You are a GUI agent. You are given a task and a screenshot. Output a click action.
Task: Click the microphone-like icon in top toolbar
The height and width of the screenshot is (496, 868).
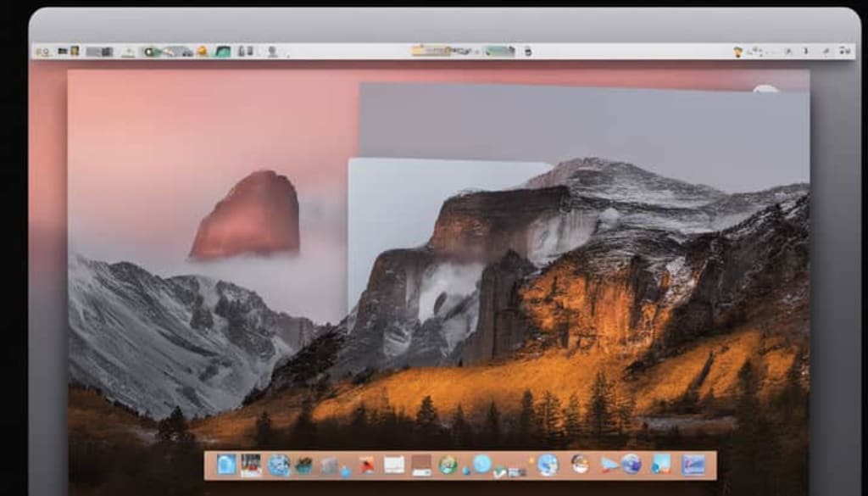(272, 52)
